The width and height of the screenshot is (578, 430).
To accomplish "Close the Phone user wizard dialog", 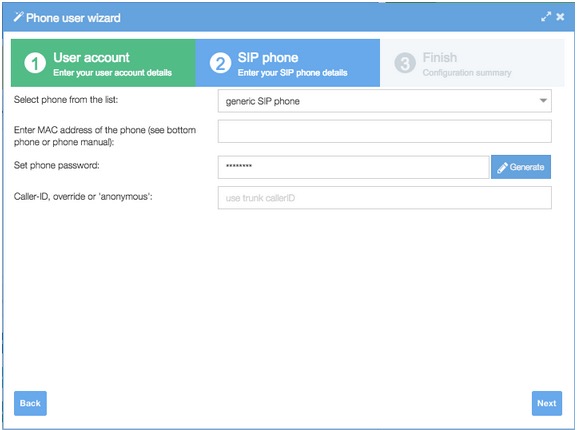I will 560,17.
